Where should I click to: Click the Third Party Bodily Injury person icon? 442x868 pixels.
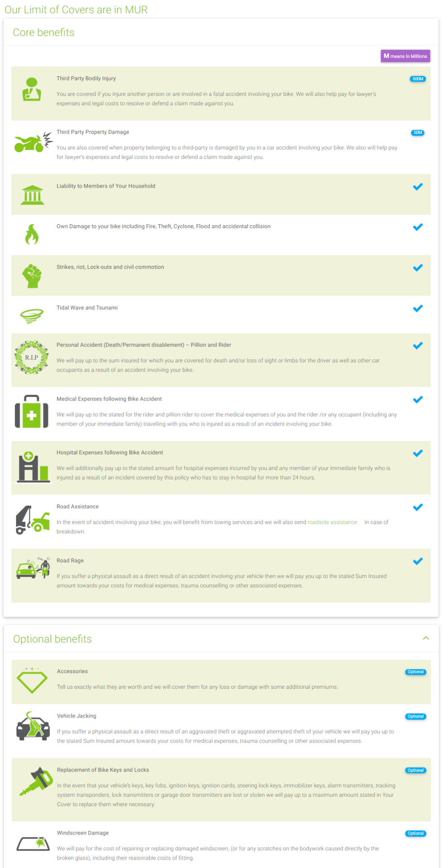tap(32, 89)
